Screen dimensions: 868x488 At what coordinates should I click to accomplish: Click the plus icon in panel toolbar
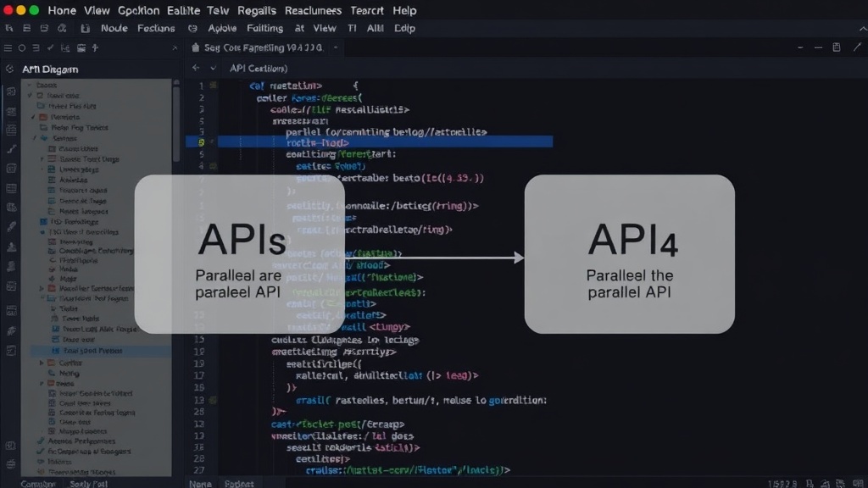click(x=95, y=48)
